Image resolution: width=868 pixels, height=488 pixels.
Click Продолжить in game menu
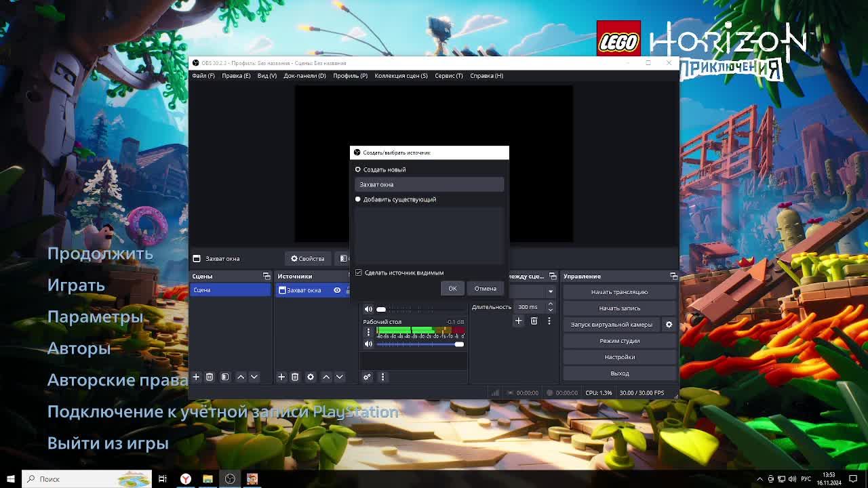tap(100, 253)
